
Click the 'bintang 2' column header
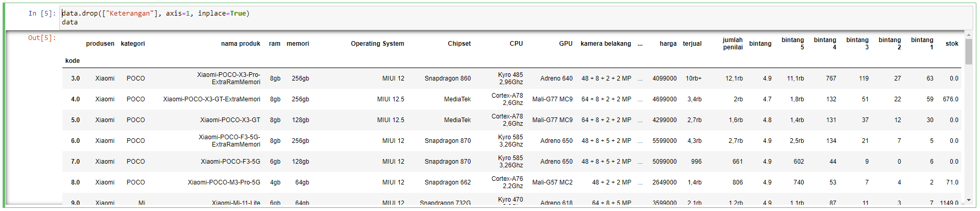(890, 44)
